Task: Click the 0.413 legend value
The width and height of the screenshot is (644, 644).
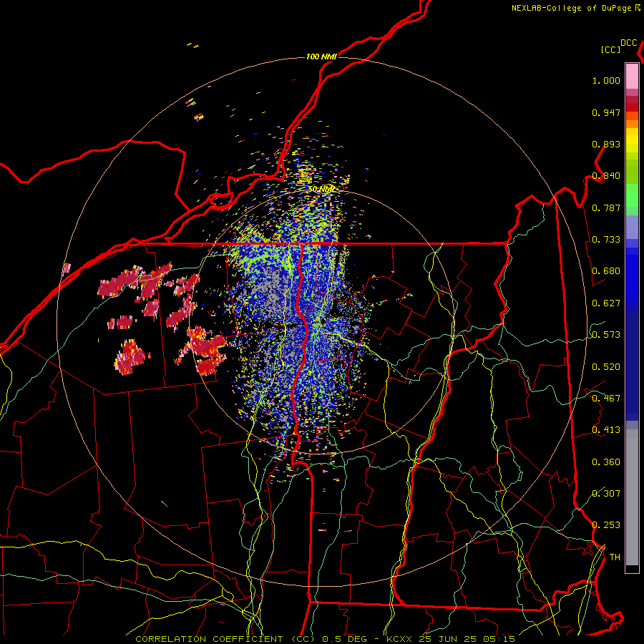Action: (606, 430)
